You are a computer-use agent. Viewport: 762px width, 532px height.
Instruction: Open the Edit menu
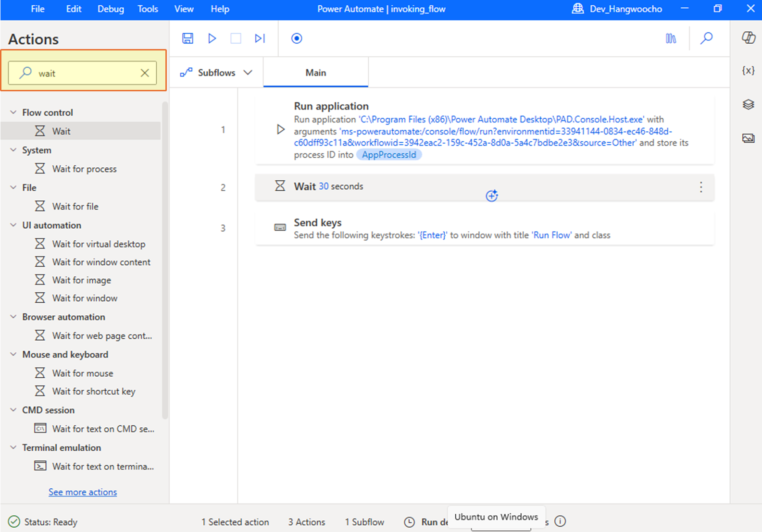[74, 9]
